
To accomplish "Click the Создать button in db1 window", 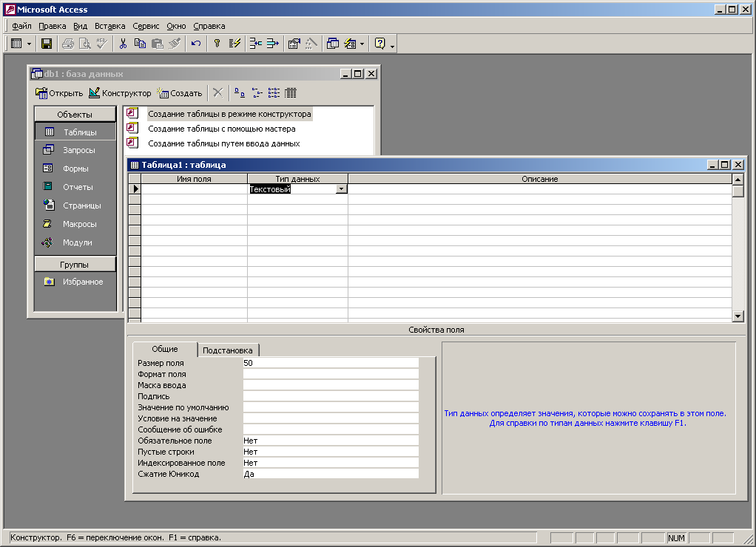I will (x=180, y=93).
